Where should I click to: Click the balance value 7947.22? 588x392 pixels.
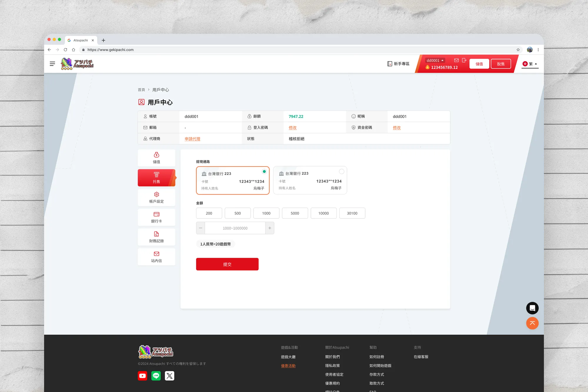coord(296,116)
